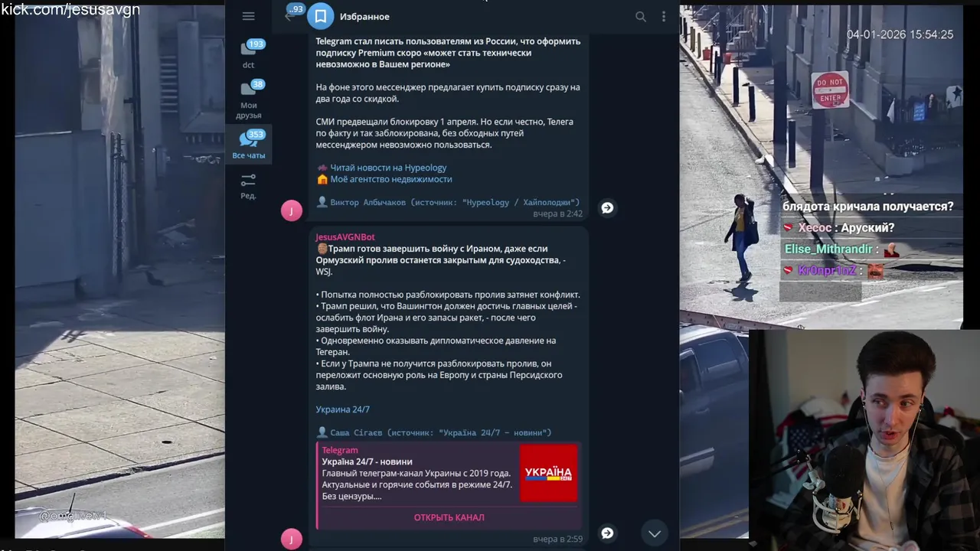The image size is (980, 551).
Task: Open the Telegram hamburger menu
Action: coord(248,16)
